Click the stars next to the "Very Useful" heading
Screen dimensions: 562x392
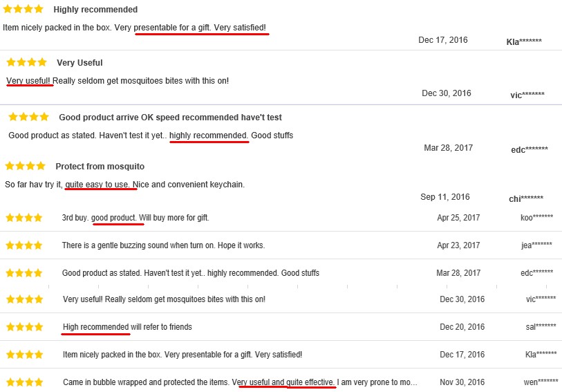[26, 62]
